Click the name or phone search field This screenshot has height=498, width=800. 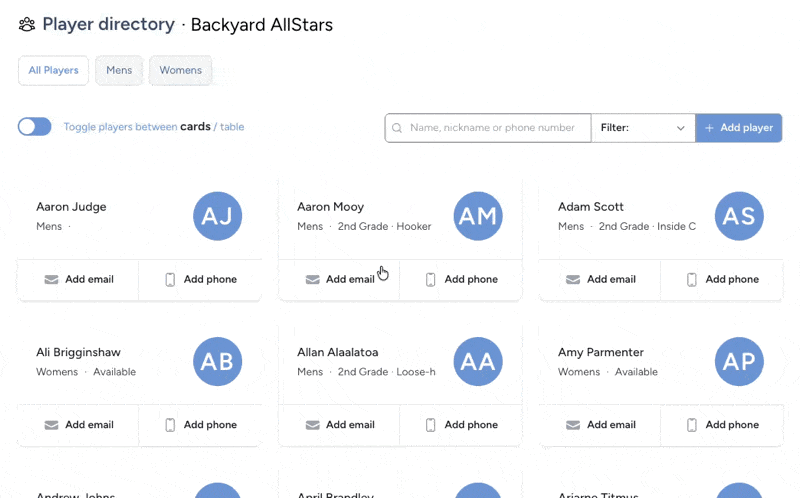point(488,128)
